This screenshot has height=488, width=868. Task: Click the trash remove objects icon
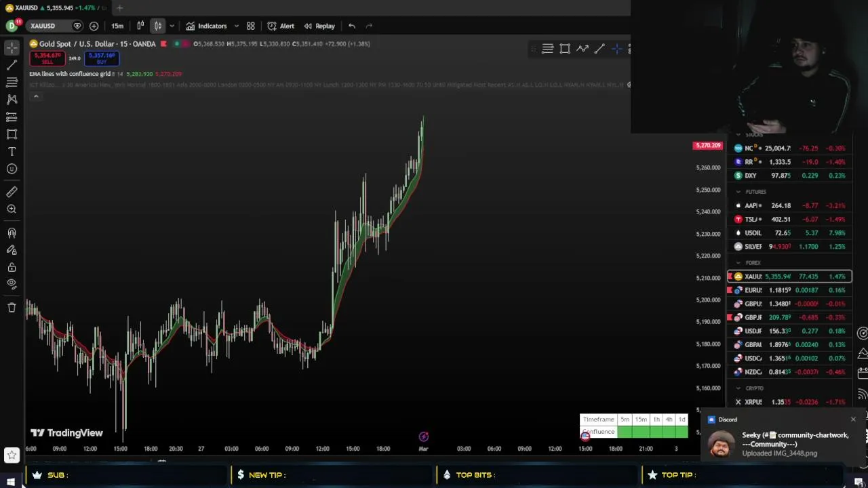click(x=12, y=308)
